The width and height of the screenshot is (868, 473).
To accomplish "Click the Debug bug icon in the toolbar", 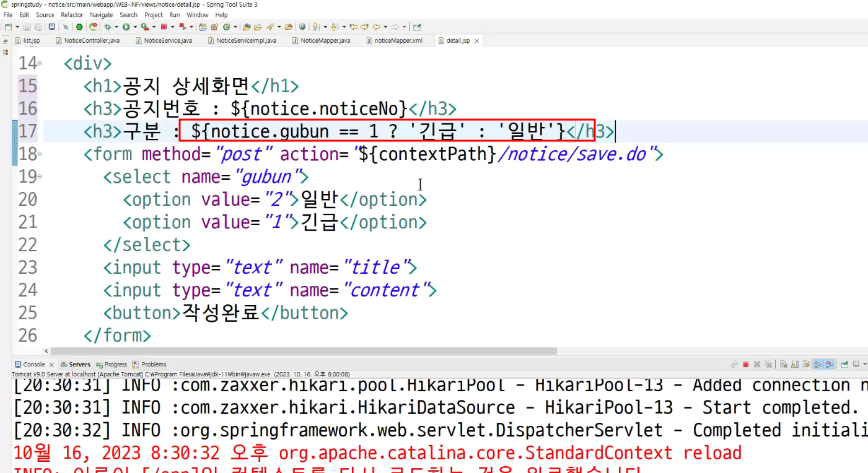I will (x=108, y=27).
